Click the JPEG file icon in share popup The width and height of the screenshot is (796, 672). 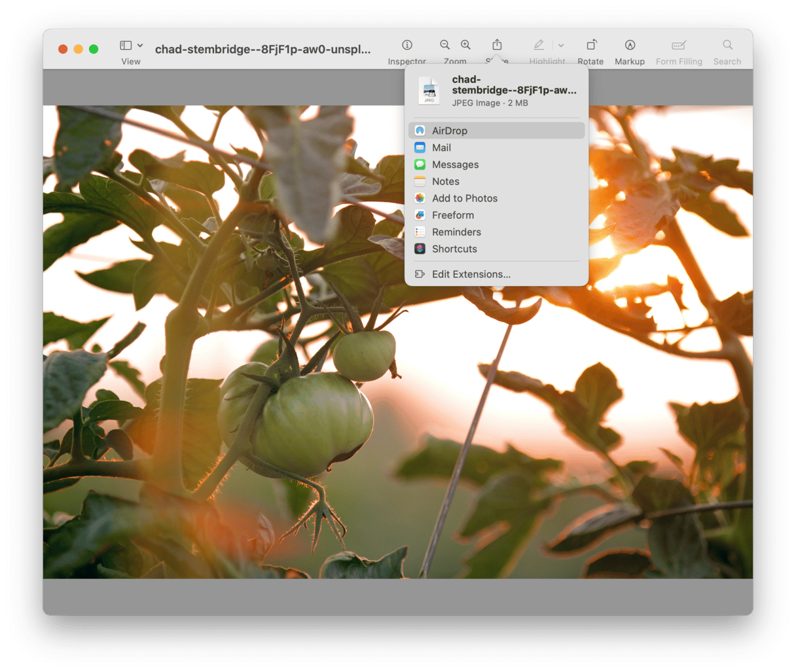click(429, 90)
